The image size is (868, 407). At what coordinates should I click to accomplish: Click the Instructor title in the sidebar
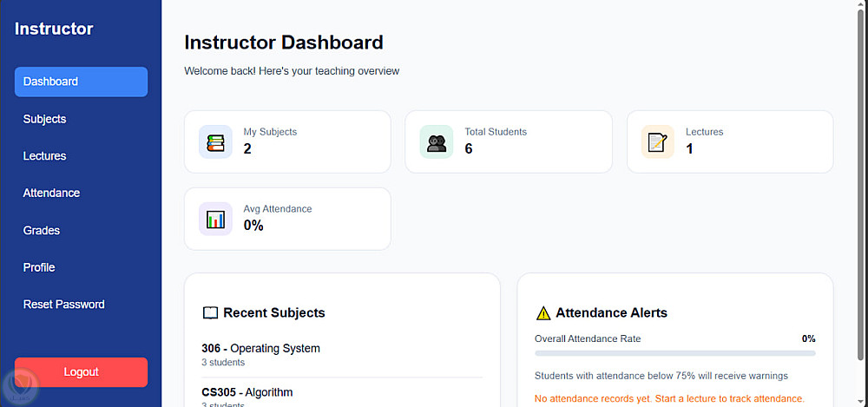[x=54, y=29]
